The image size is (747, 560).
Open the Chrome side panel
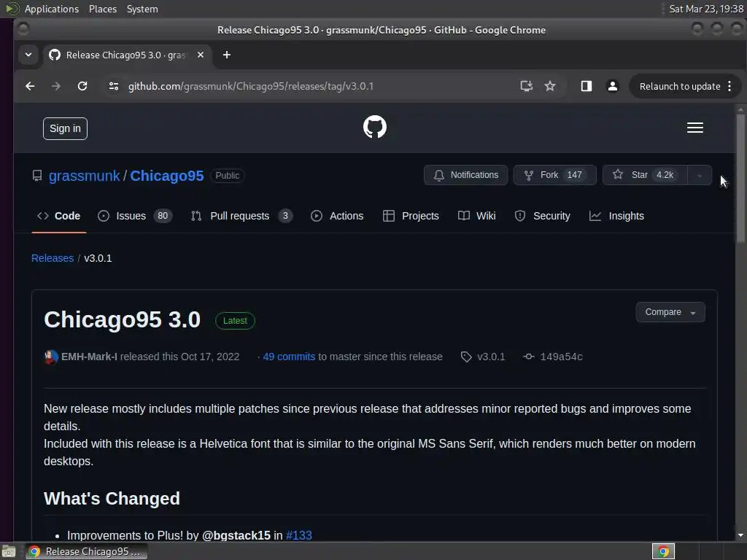coord(586,86)
